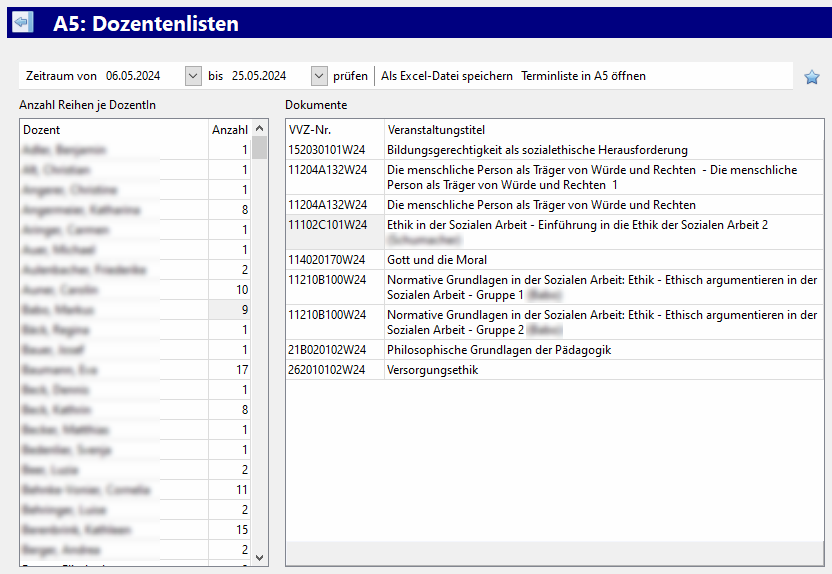Click Terminliste in A5 öffnen
Viewport: 832px width, 574px height.
click(583, 76)
